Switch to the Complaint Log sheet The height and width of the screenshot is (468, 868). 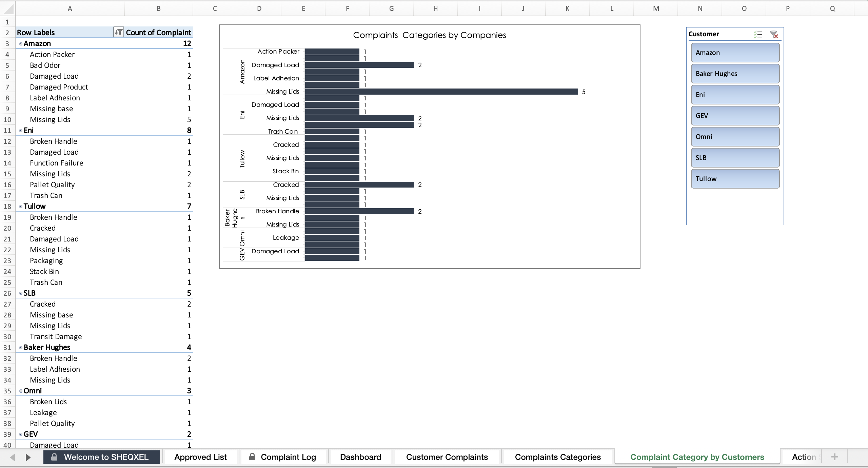pyautogui.click(x=282, y=457)
